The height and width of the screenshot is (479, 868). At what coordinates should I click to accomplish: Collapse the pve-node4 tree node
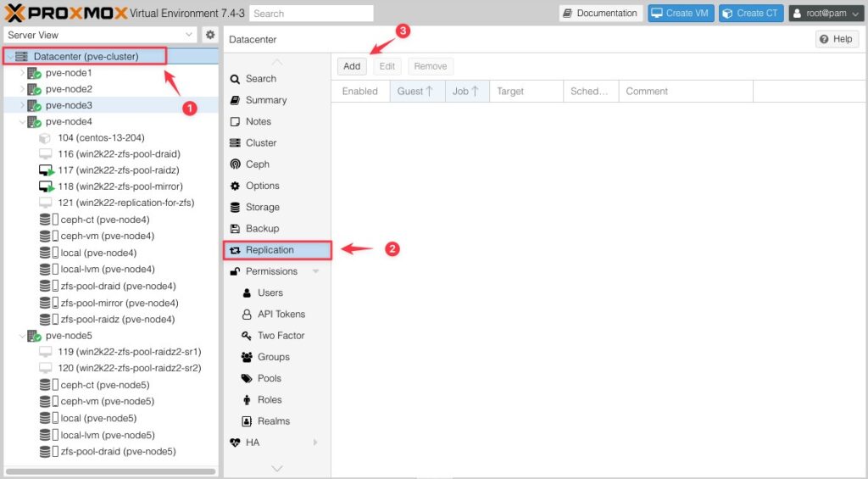coord(22,122)
